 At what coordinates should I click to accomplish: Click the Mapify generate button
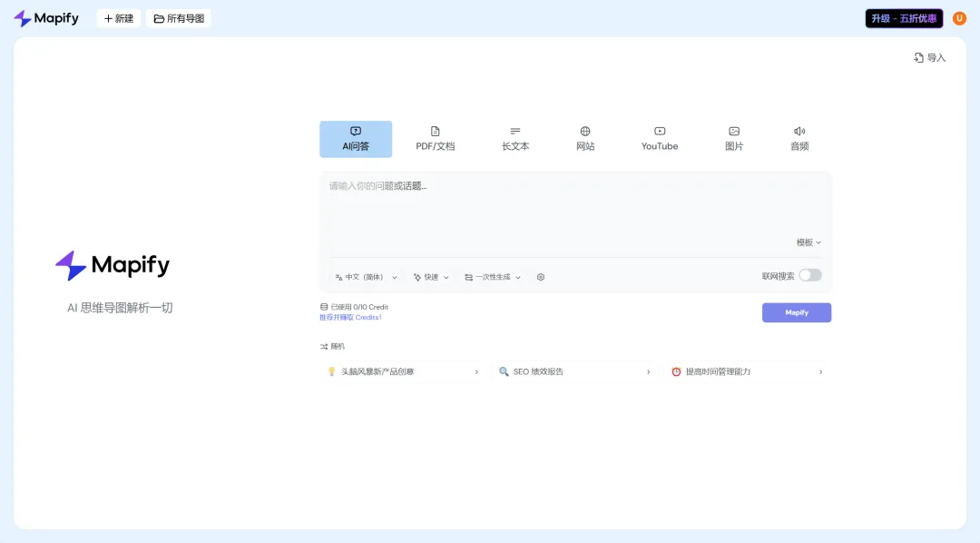(796, 312)
